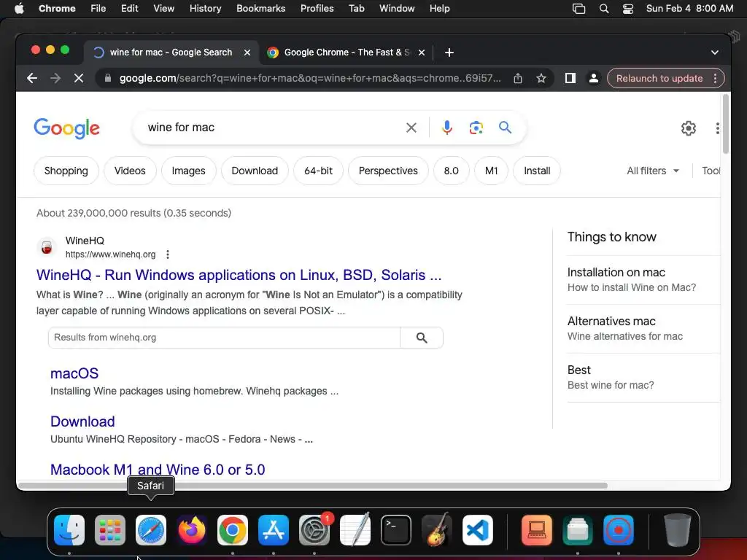Open the Download sublink

(82, 421)
